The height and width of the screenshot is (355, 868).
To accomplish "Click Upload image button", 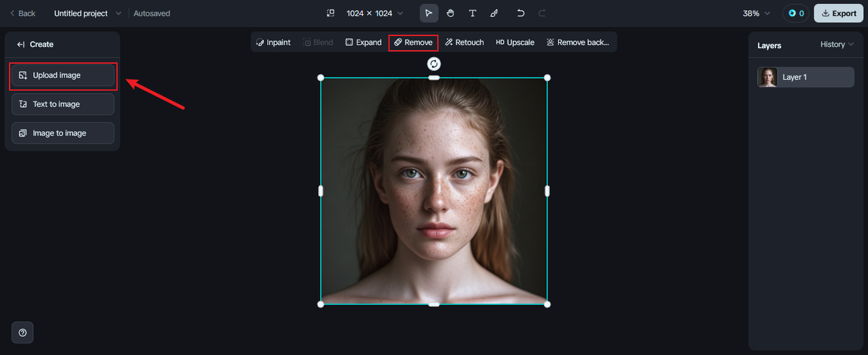I will pyautogui.click(x=63, y=75).
